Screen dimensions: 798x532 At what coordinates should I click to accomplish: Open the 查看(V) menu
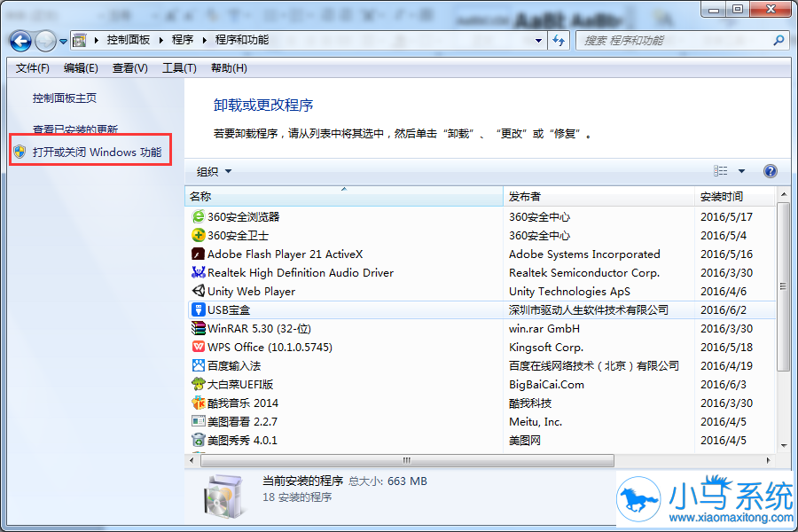130,68
